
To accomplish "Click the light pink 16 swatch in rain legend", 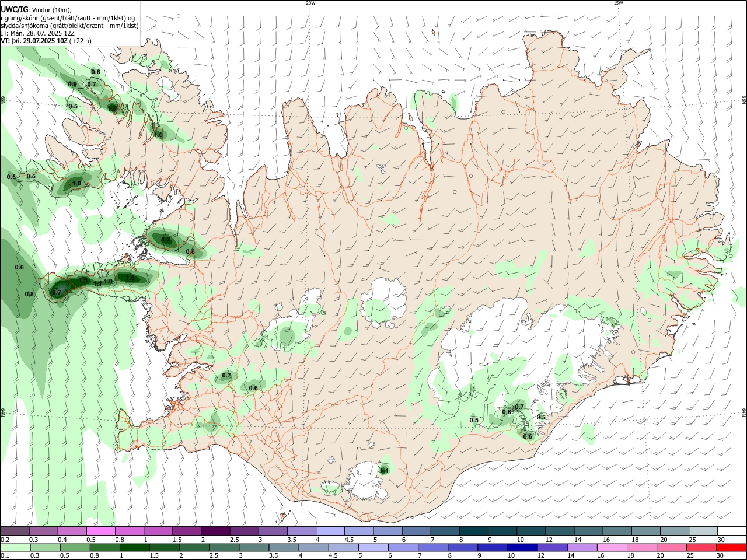I will 612,547.
